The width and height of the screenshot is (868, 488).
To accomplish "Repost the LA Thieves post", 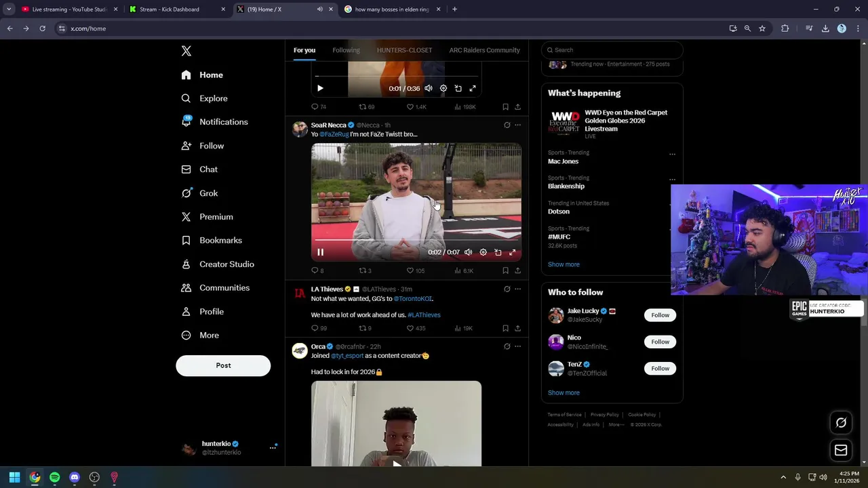I will [365, 328].
